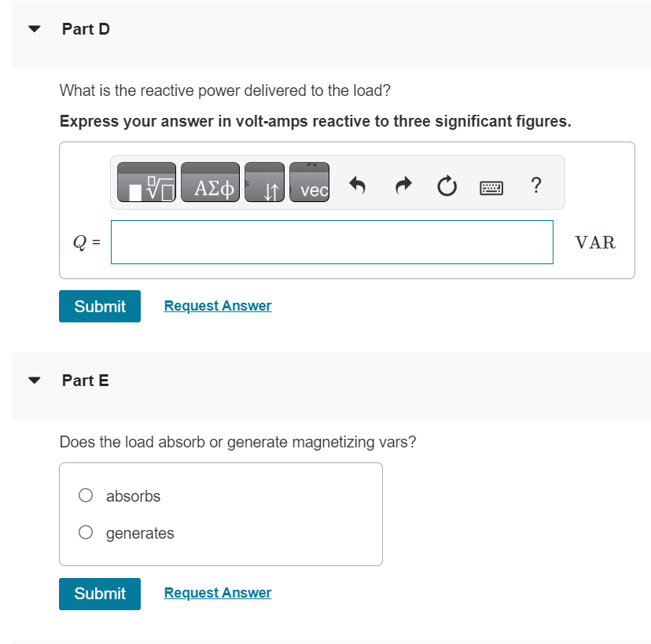Open the templates (fraction/root) tool
The width and height of the screenshot is (651, 644).
146,183
